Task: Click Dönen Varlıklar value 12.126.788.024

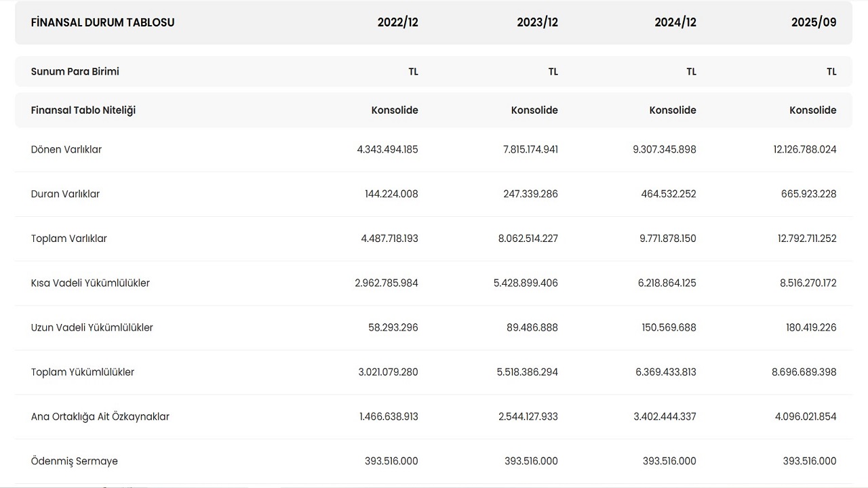Action: point(804,150)
